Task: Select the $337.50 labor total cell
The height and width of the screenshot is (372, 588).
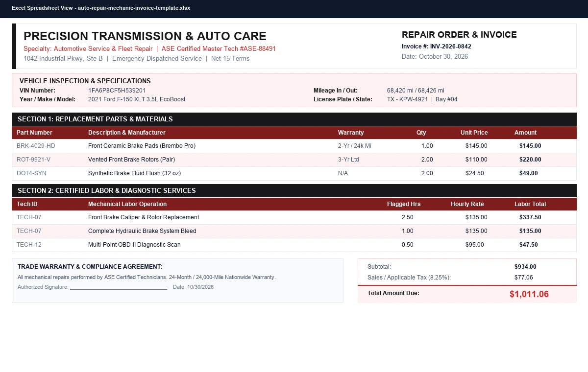Action: click(530, 217)
